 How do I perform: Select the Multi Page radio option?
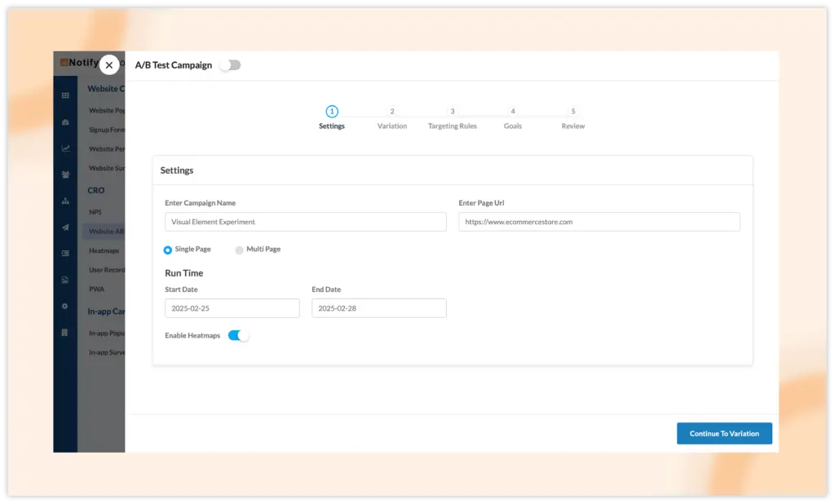[240, 250]
